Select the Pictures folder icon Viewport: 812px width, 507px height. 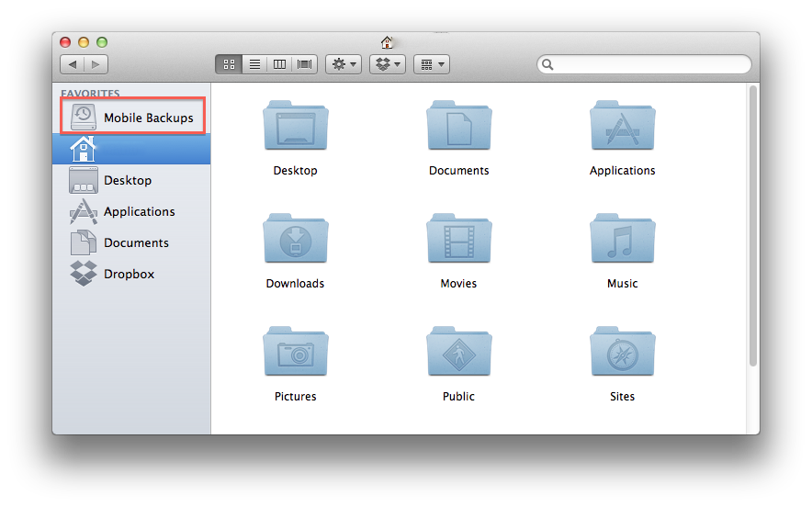[296, 352]
